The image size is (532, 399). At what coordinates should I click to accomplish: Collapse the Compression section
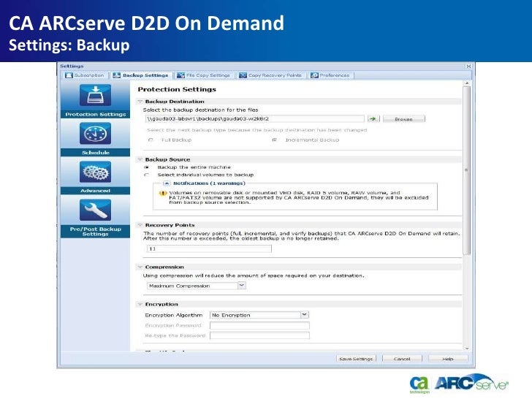[140, 267]
